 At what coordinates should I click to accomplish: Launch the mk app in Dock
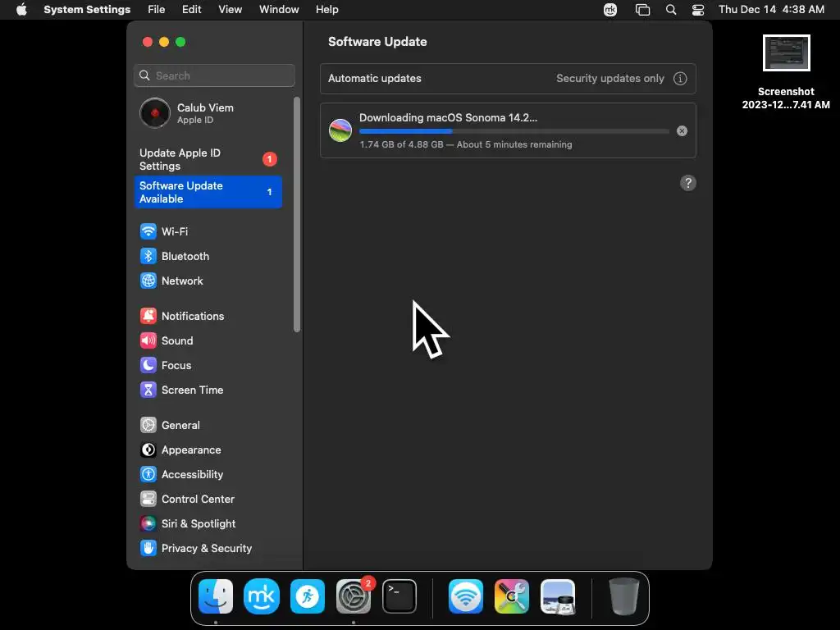pos(262,596)
